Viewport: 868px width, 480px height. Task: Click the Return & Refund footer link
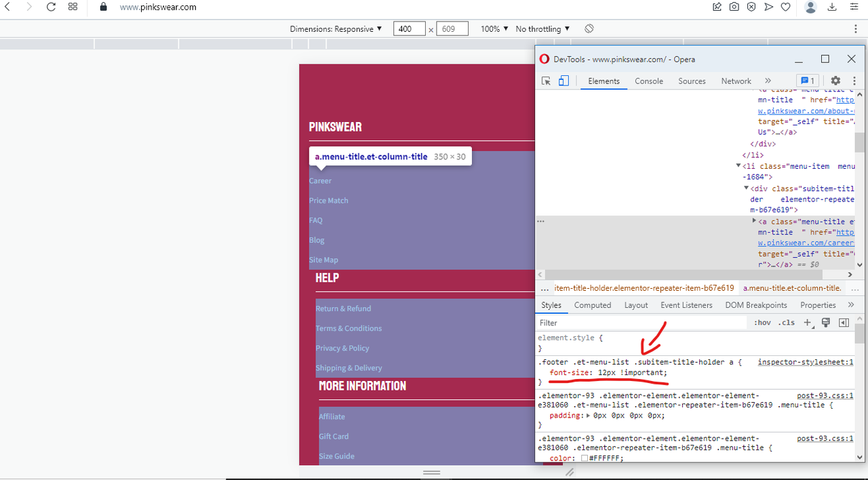click(x=343, y=308)
